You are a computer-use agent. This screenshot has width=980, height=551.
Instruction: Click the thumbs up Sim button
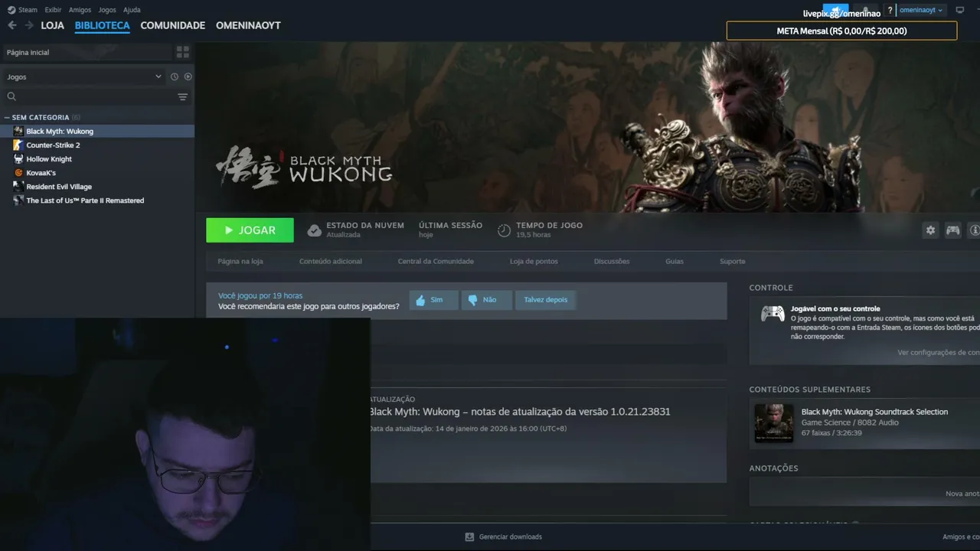[x=433, y=300]
